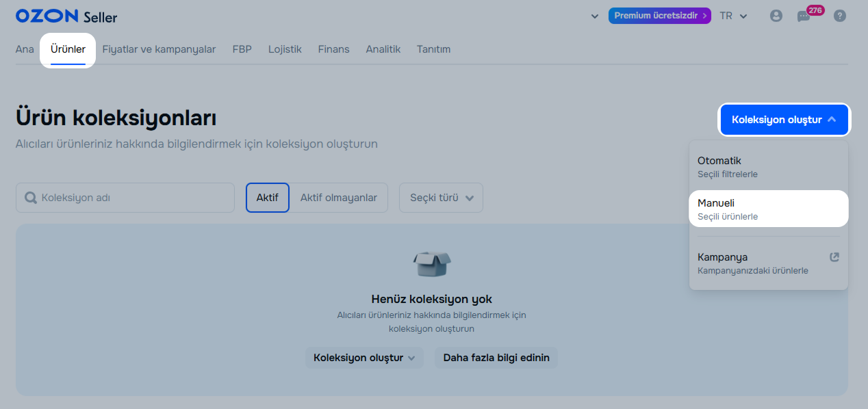The image size is (868, 409).
Task: Choose Kampanya collection option
Action: pos(769,263)
